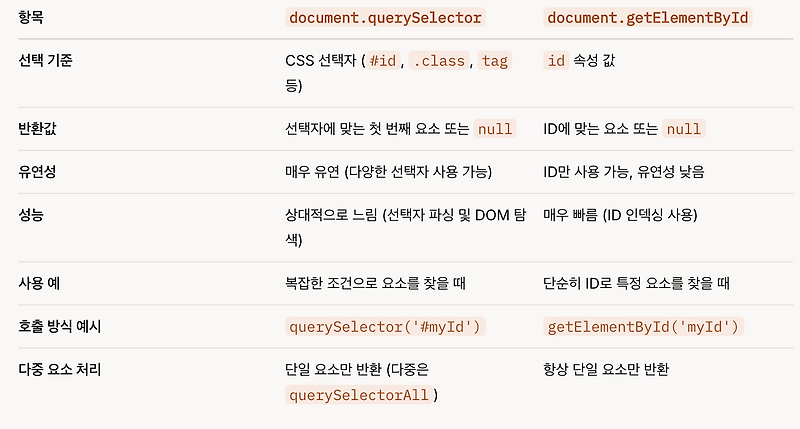This screenshot has width=800, height=429.
Task: Click the id code tag beside 속성 값
Action: (556, 61)
